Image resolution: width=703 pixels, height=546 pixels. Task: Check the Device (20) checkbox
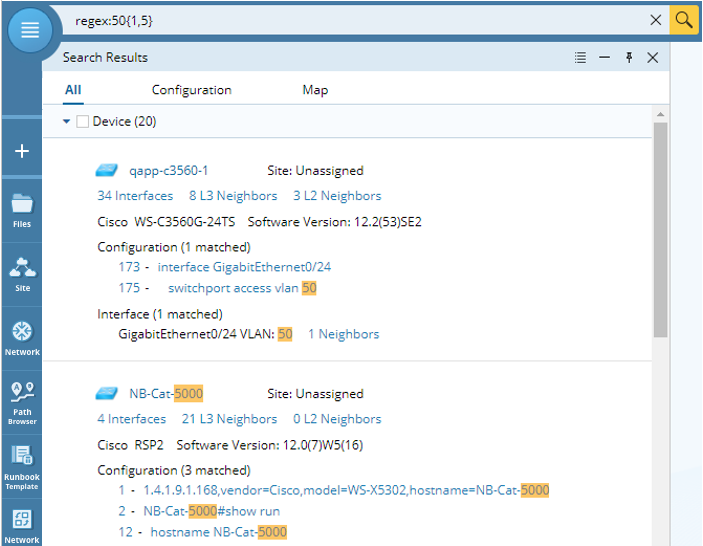[83, 122]
